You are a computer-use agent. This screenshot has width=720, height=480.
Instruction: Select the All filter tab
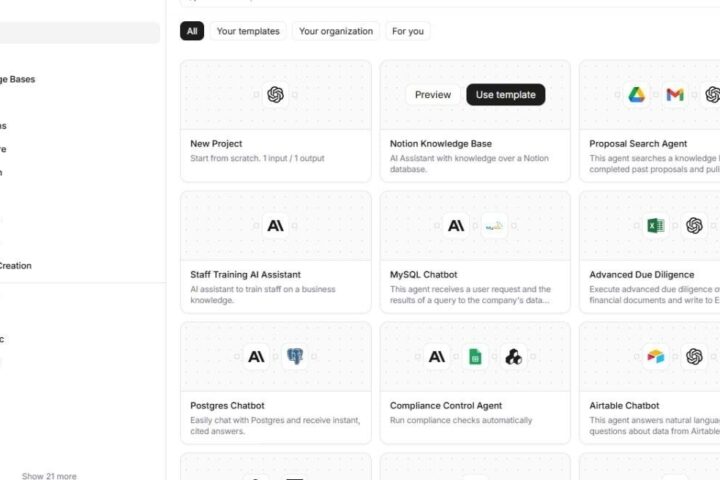tap(192, 31)
